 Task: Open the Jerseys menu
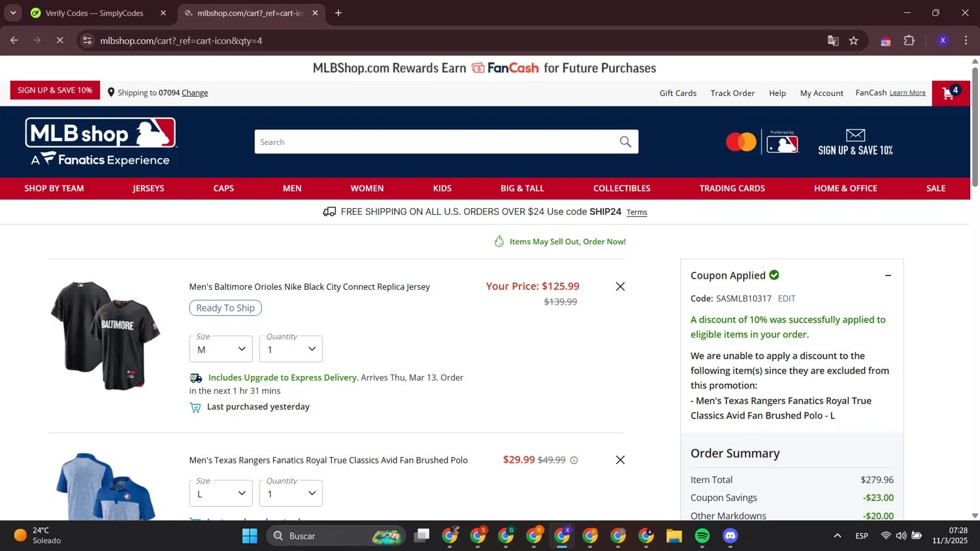tap(148, 188)
